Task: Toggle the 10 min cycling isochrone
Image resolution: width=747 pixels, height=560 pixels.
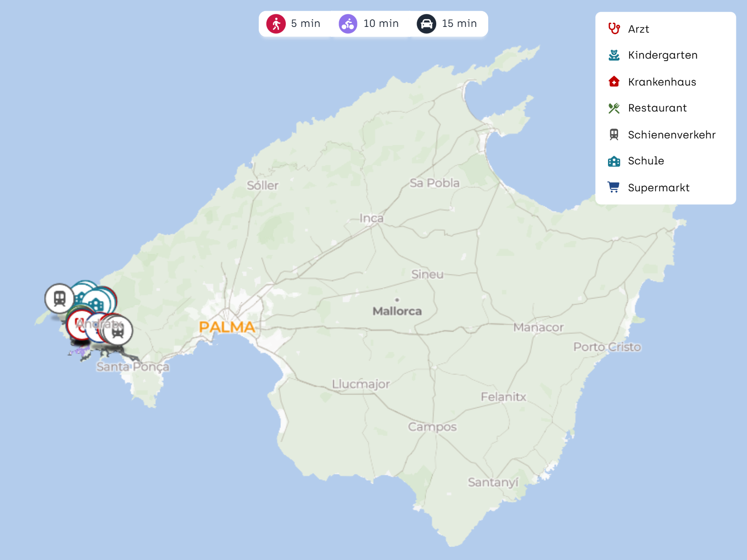Action: 369,24
